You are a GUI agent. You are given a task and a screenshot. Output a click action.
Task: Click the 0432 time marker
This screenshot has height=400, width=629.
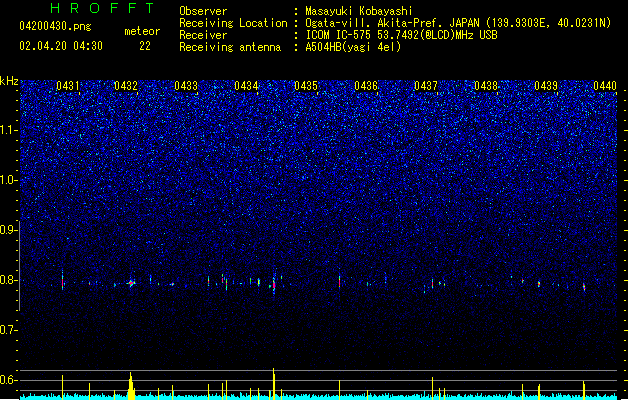tap(126, 86)
